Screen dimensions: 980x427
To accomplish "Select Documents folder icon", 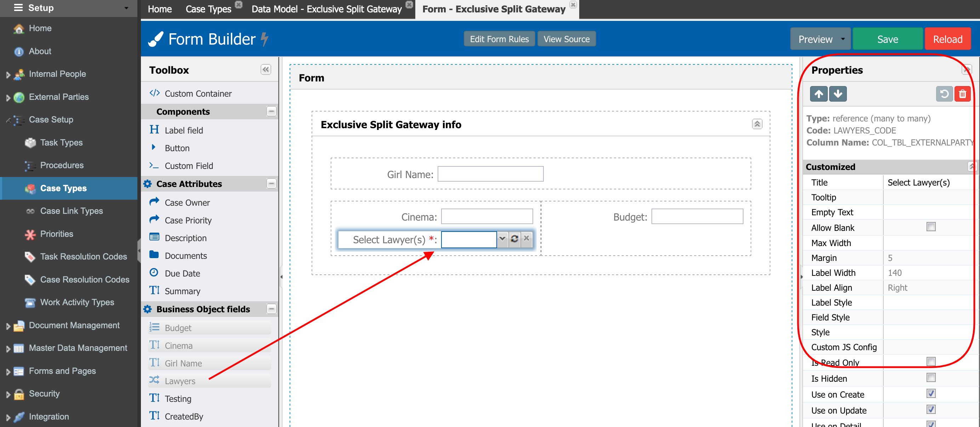I will click(x=154, y=255).
